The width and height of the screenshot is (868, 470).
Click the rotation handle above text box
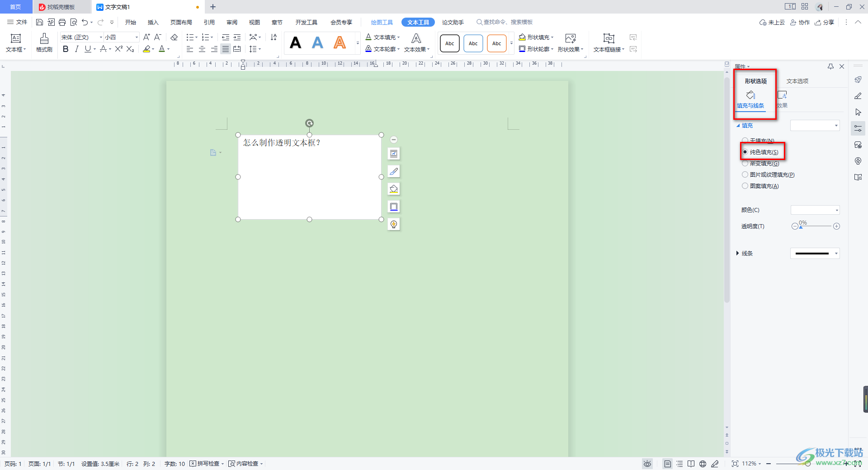click(309, 123)
